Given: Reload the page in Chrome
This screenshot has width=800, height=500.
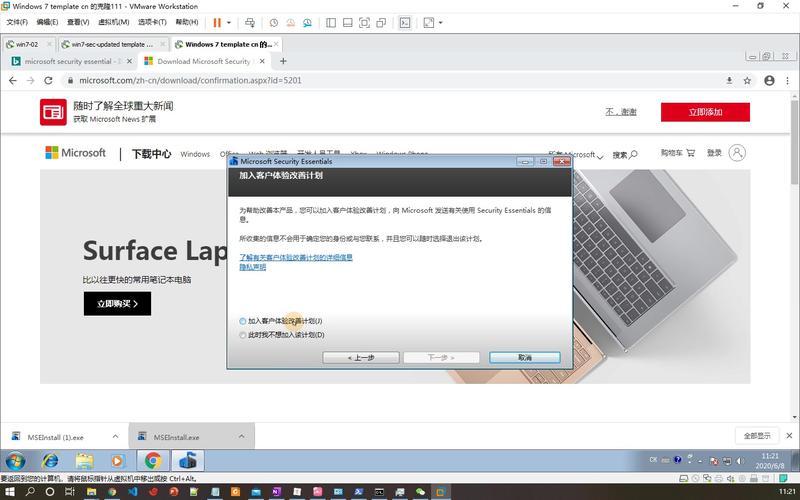Looking at the screenshot, I should 48,81.
